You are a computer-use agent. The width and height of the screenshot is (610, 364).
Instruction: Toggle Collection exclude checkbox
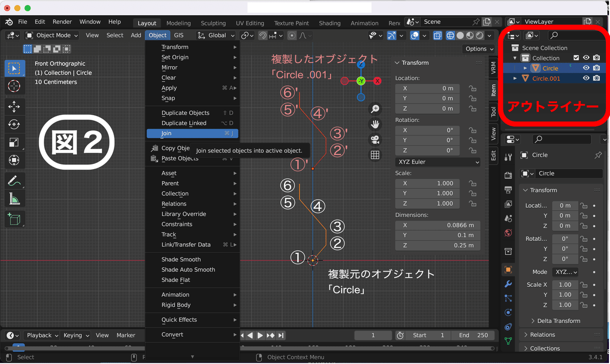[576, 58]
